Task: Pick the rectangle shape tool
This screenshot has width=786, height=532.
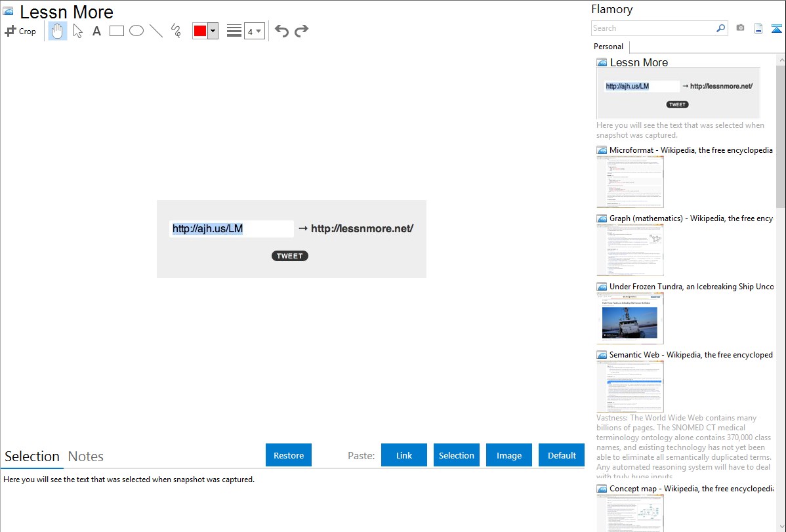Action: [x=117, y=31]
